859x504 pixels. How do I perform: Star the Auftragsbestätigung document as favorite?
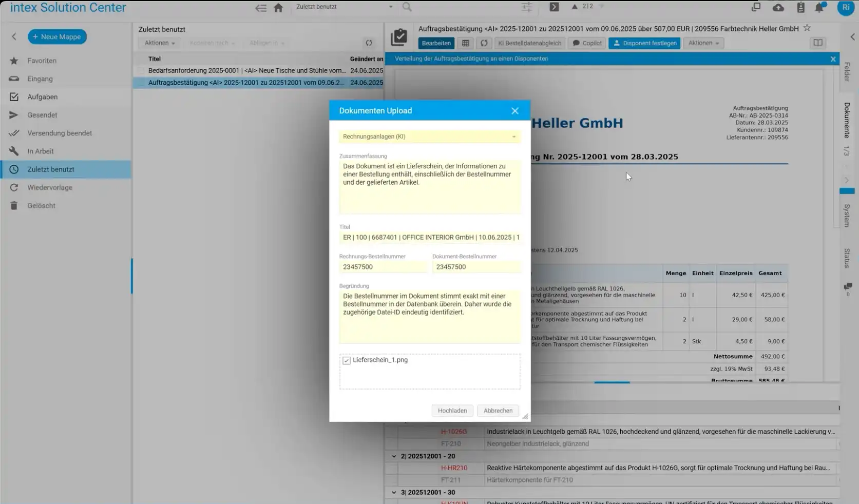[x=807, y=28]
